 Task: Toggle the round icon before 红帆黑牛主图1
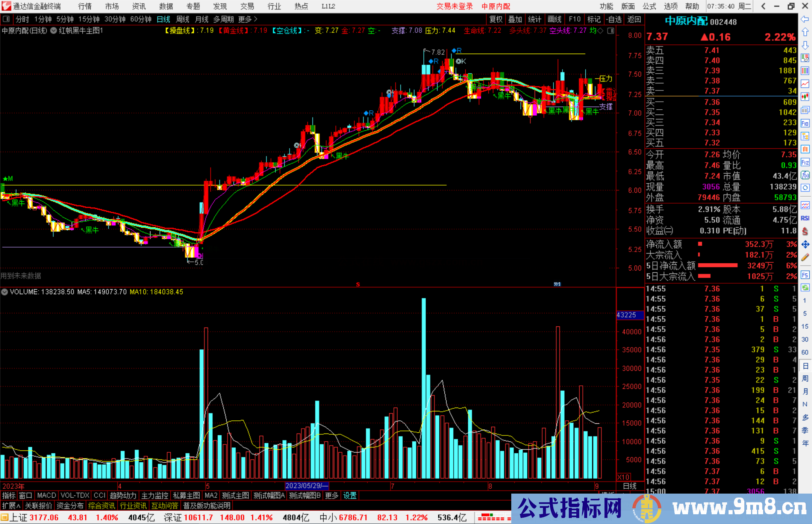coord(53,31)
